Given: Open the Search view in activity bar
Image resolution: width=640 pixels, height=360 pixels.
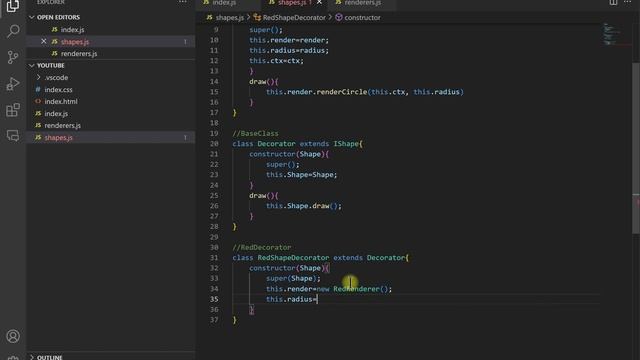Looking at the screenshot, I should tap(13, 31).
